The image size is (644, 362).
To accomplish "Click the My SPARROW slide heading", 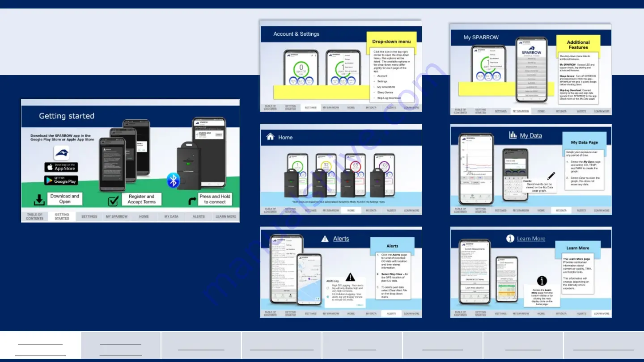I will tap(481, 38).
